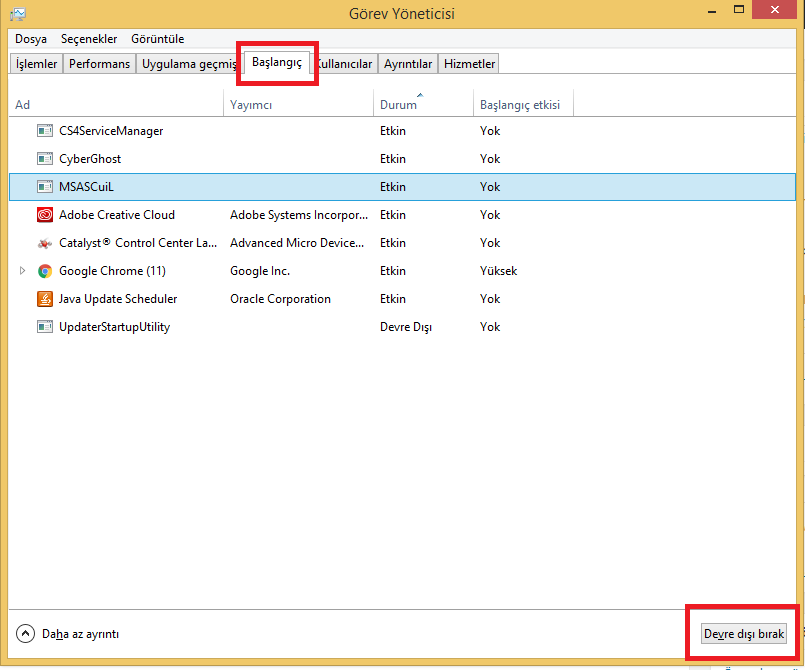This screenshot has width=805, height=670.
Task: Click the Google Chrome icon in the list
Action: click(x=44, y=270)
